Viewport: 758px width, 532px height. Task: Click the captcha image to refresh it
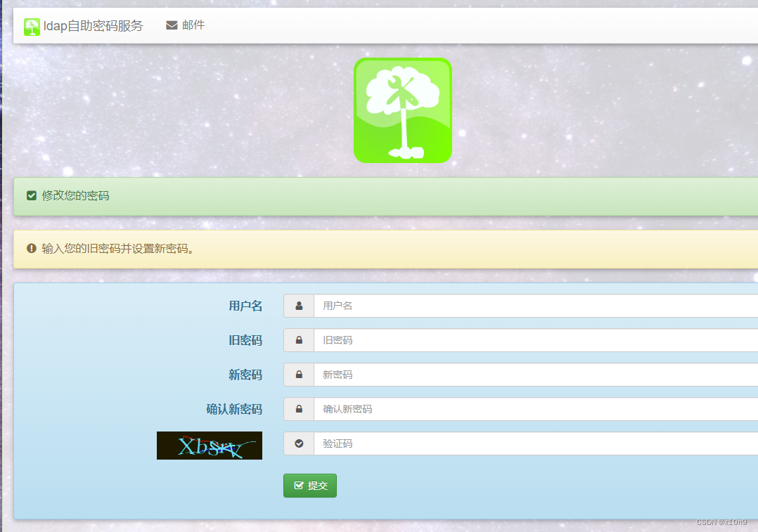tap(210, 446)
